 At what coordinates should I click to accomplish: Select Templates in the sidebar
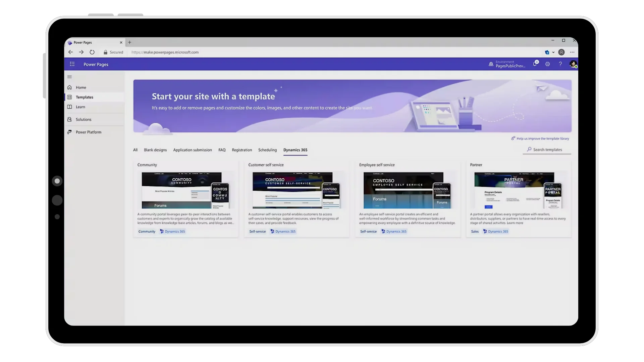point(94,97)
